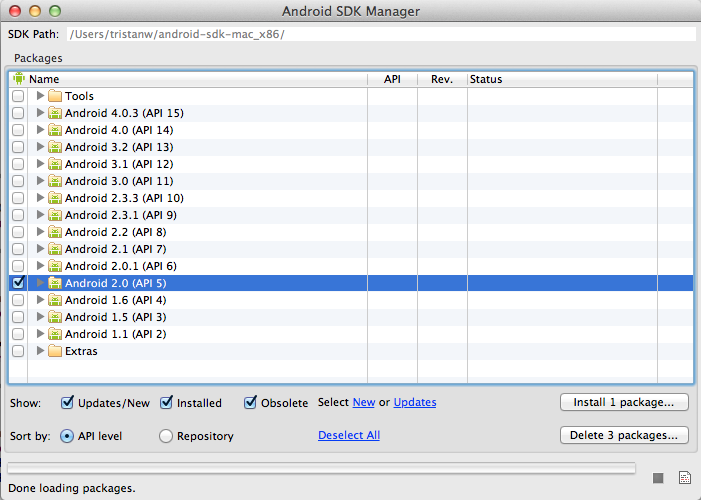Check the Android 1.6 (API 4) checkbox
Screen dimensions: 701x500
click(18, 300)
